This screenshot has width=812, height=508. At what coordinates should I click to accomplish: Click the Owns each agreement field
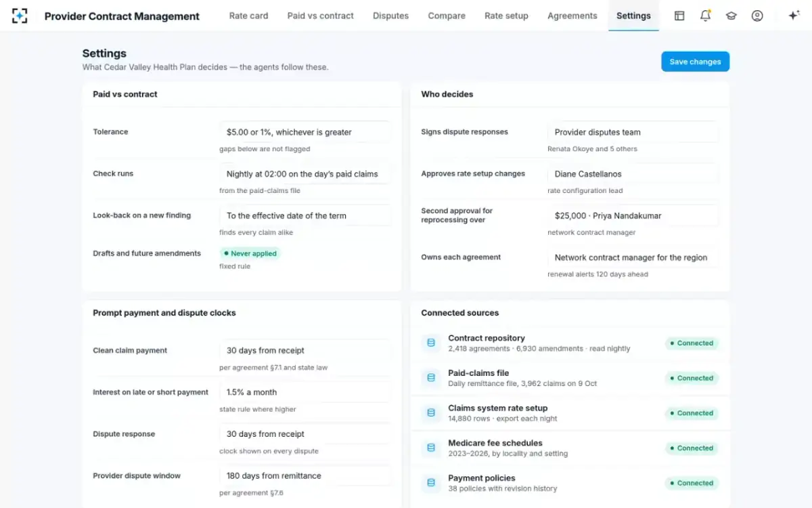[x=633, y=257]
